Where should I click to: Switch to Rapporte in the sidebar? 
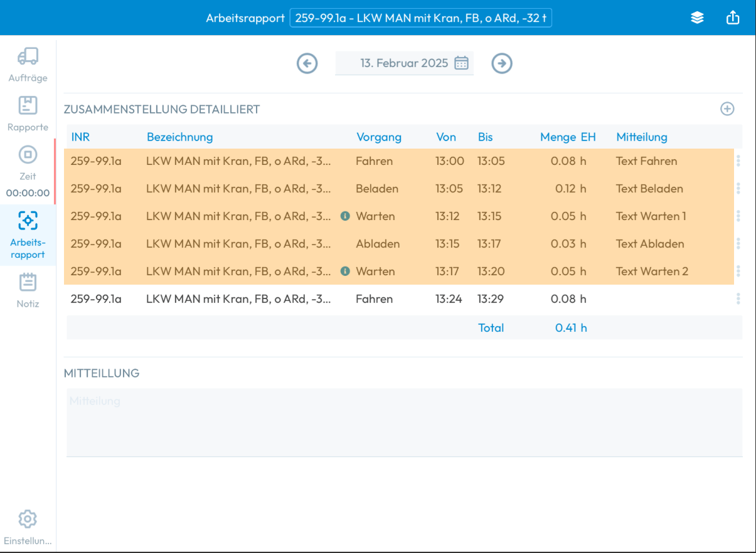pos(28,113)
